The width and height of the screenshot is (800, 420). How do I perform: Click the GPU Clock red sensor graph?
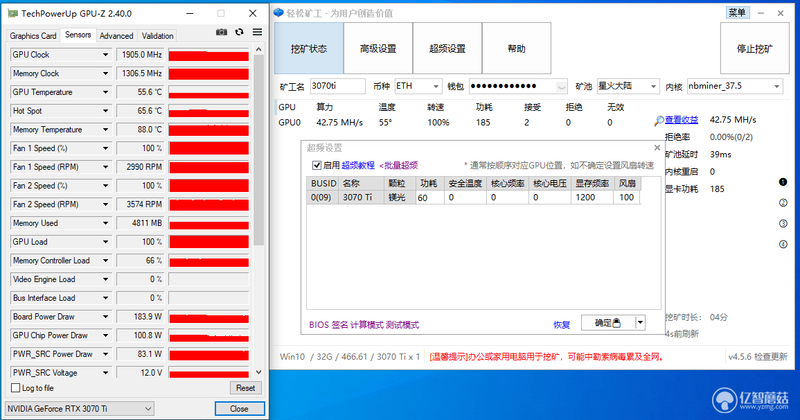pos(209,55)
